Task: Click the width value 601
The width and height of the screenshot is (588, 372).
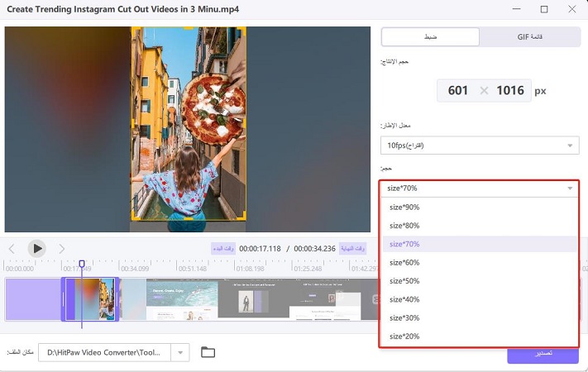Action: 457,90
